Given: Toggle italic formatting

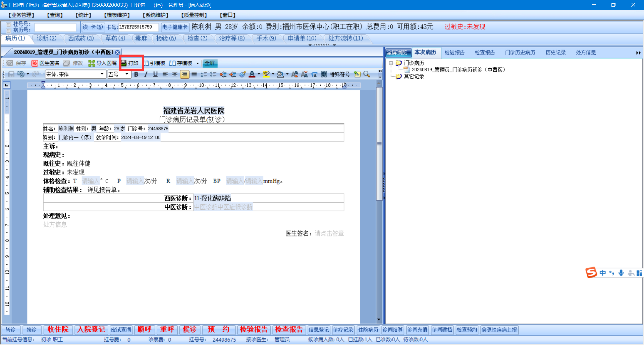Looking at the screenshot, I should click(146, 74).
